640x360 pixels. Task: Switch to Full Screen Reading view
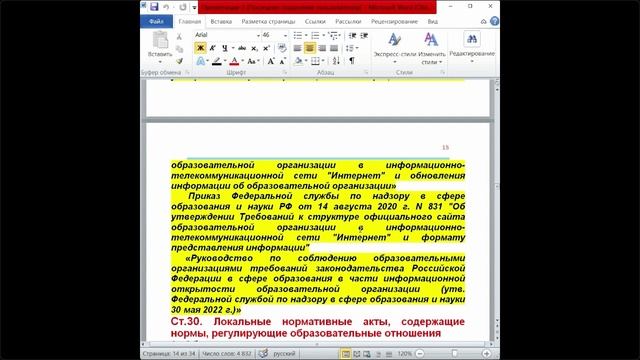coord(357,354)
